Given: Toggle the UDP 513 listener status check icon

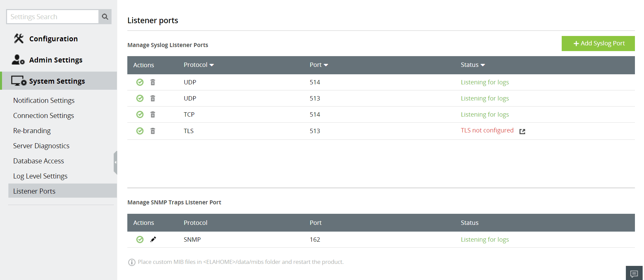Looking at the screenshot, I should 140,98.
